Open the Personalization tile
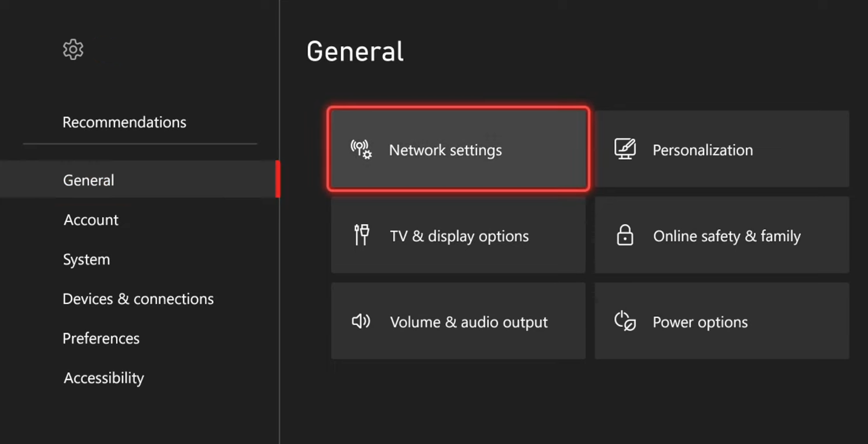Viewport: 868px width, 444px height. [x=722, y=149]
